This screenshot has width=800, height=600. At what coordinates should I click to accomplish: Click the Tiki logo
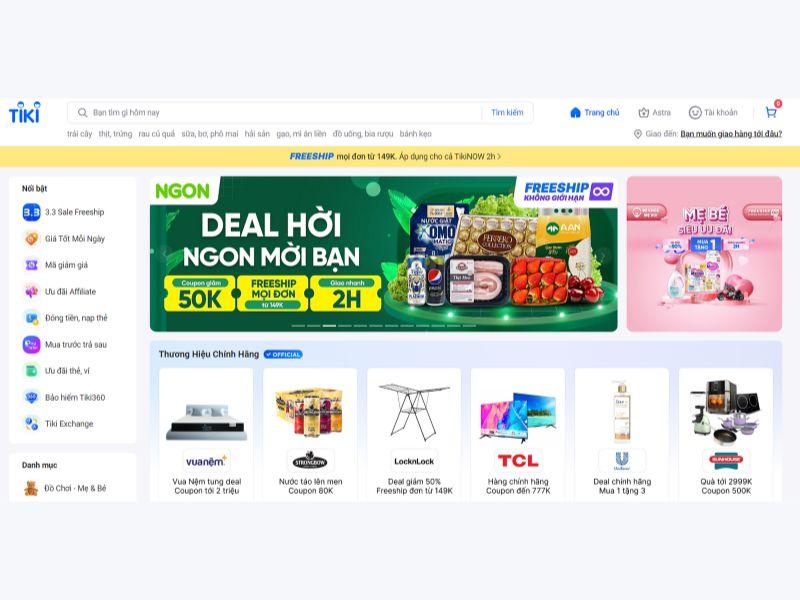pyautogui.click(x=24, y=113)
